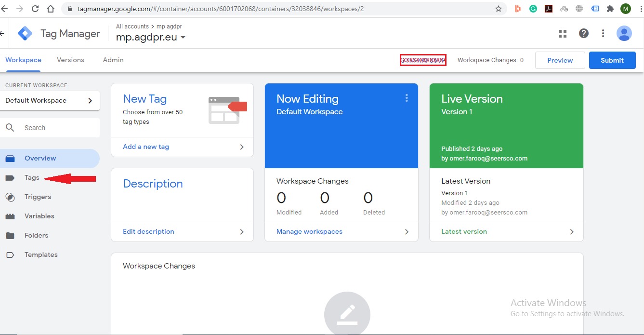The image size is (644, 335).
Task: Click the Preview button
Action: (560, 60)
